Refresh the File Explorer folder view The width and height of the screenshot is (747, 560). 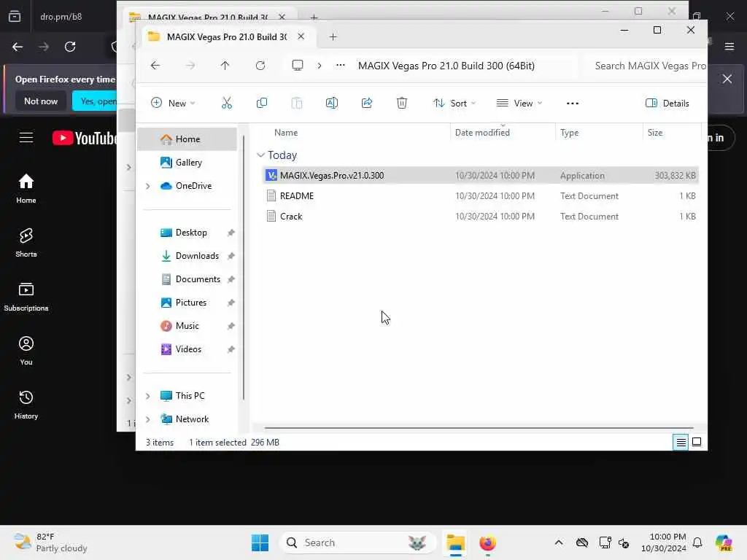click(x=260, y=66)
